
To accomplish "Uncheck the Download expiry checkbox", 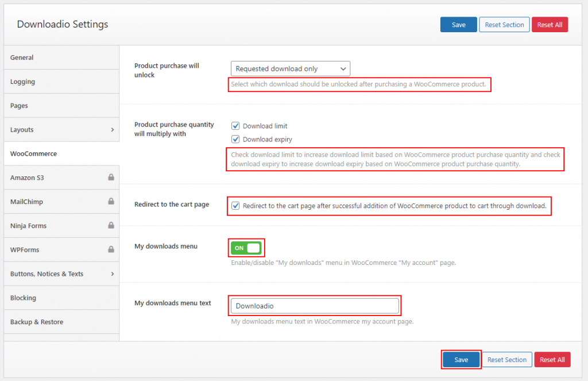I will [x=235, y=139].
